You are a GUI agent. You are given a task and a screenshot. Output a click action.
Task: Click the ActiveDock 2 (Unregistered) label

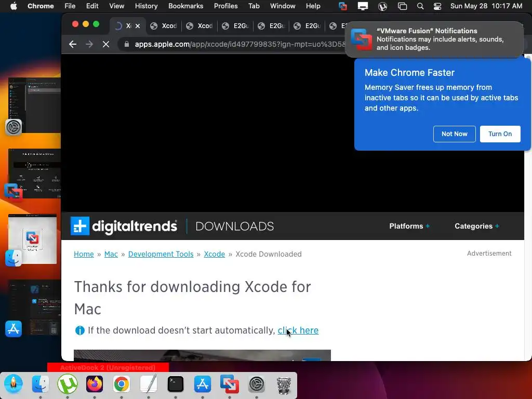tap(108, 367)
